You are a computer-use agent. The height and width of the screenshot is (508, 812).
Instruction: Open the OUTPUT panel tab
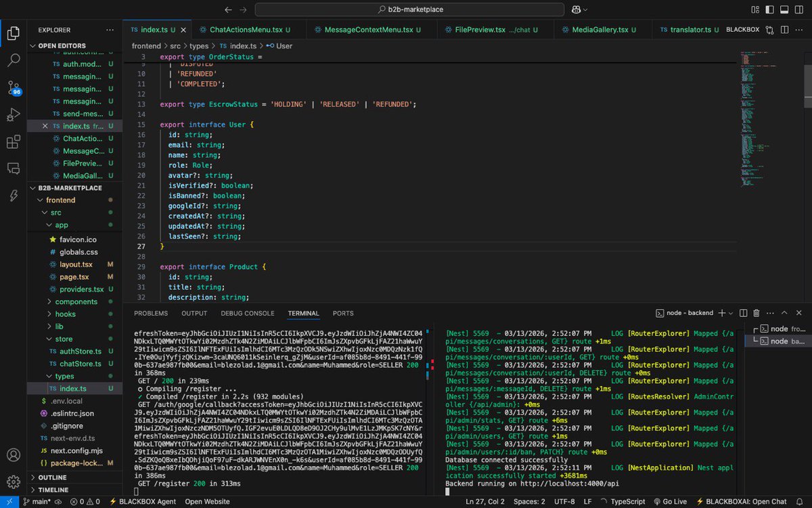[194, 313]
